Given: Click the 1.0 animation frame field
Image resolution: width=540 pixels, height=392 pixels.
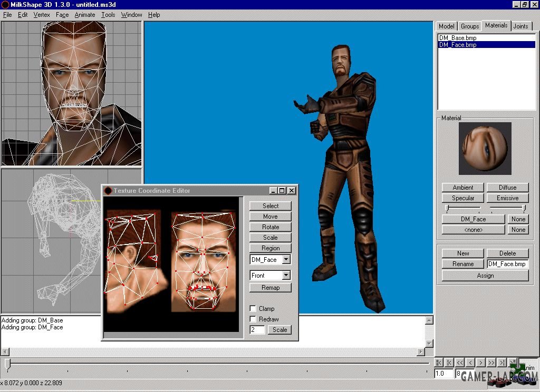Looking at the screenshot, I should [x=443, y=374].
